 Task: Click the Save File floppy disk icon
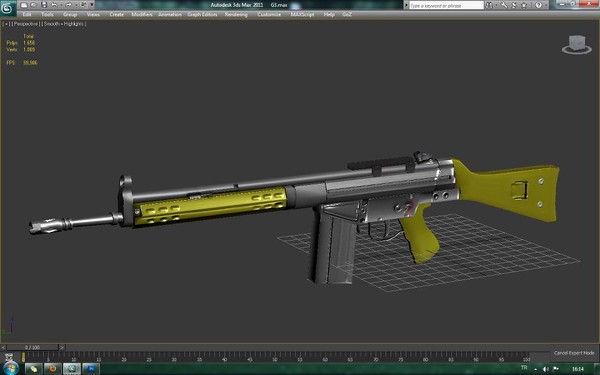point(44,5)
